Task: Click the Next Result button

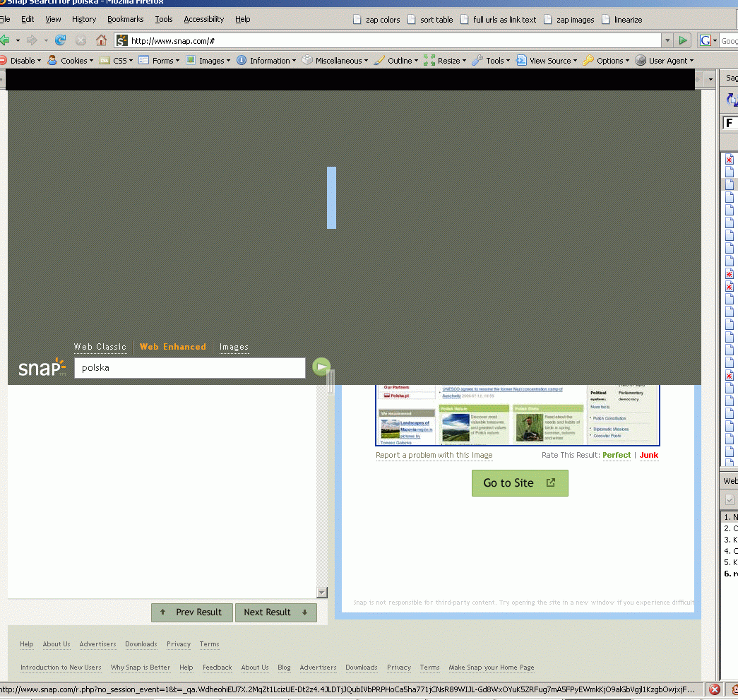Action: coord(276,612)
